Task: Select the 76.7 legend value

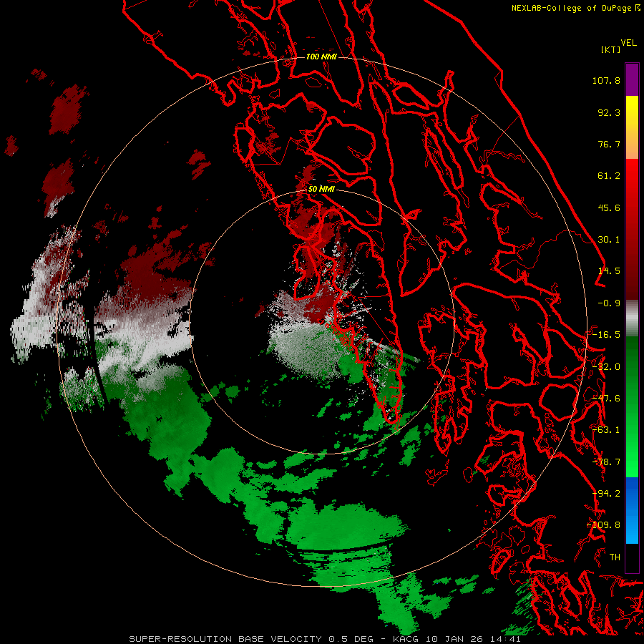Action: [609, 144]
